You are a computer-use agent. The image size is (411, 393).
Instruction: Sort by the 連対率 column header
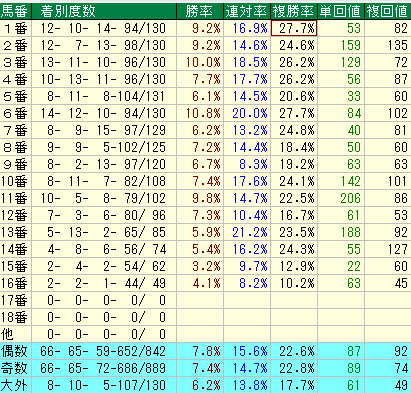[x=247, y=11]
